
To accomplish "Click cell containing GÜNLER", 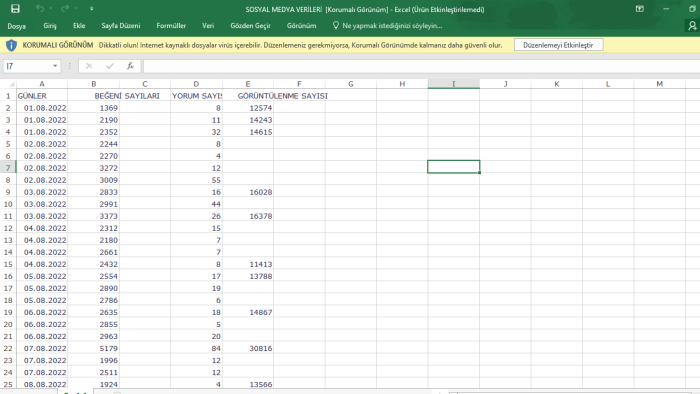I will coord(42,96).
